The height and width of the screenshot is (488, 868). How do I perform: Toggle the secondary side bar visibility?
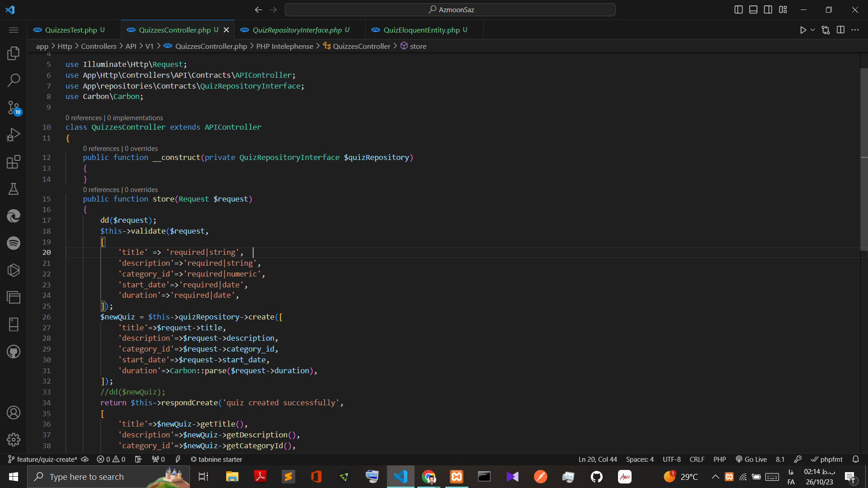coord(768,9)
